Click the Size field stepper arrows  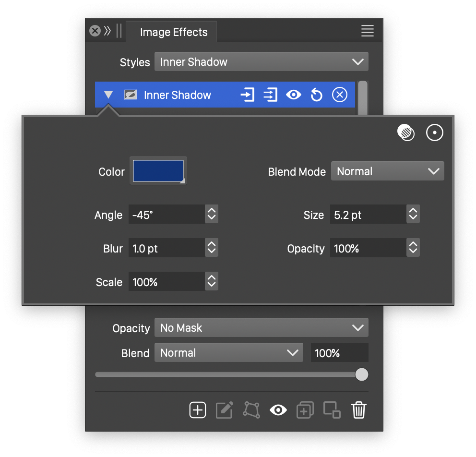tap(413, 215)
